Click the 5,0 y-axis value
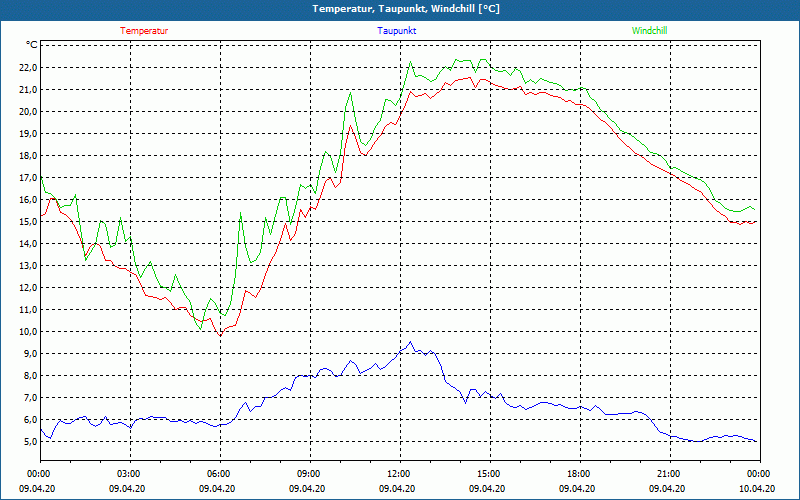The height and width of the screenshot is (500, 800). tap(31, 441)
